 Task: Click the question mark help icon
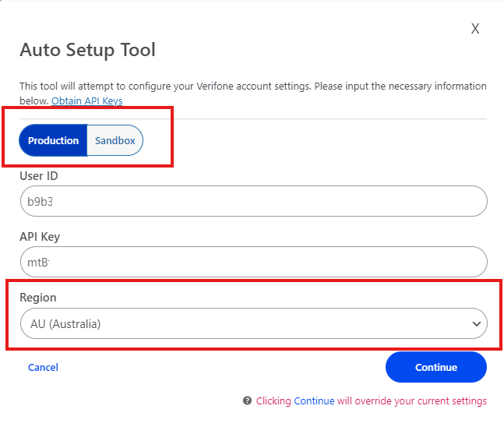tap(247, 400)
